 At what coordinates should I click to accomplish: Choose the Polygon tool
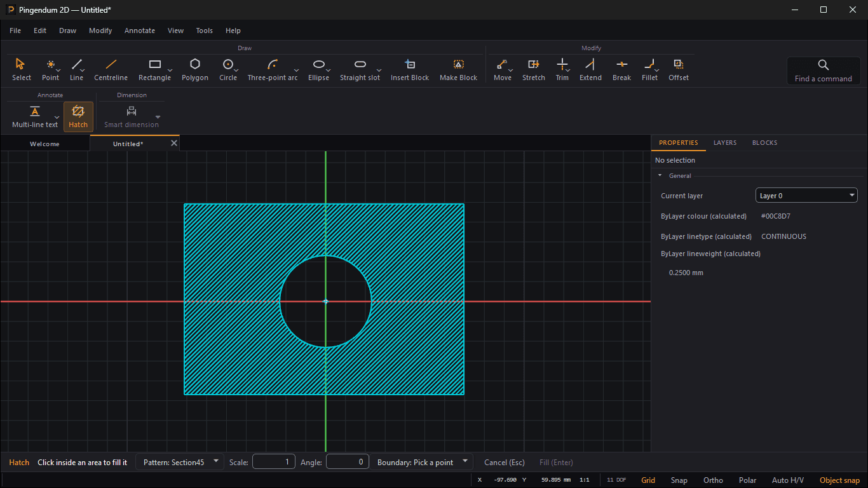pos(194,70)
